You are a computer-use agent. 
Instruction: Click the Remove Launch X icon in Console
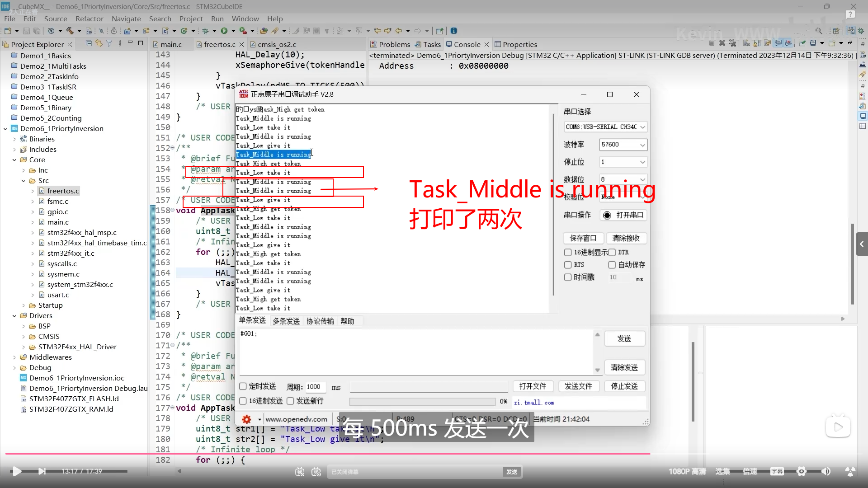click(722, 43)
